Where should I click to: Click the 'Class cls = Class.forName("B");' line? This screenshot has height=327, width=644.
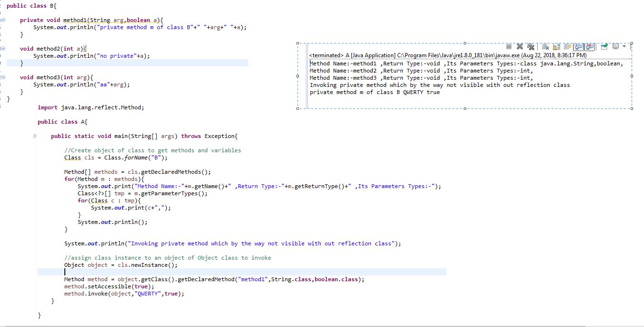(116, 158)
